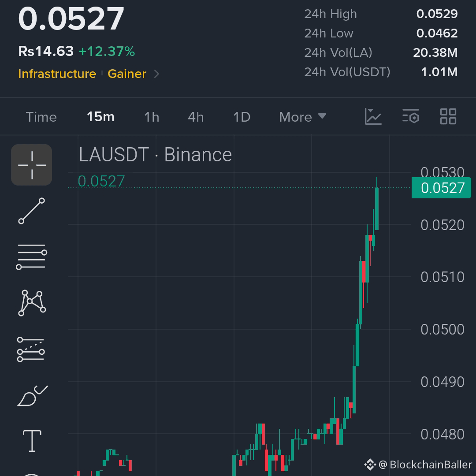The image size is (476, 476).
Task: Open the Gainer tag link
Action: [x=127, y=74]
